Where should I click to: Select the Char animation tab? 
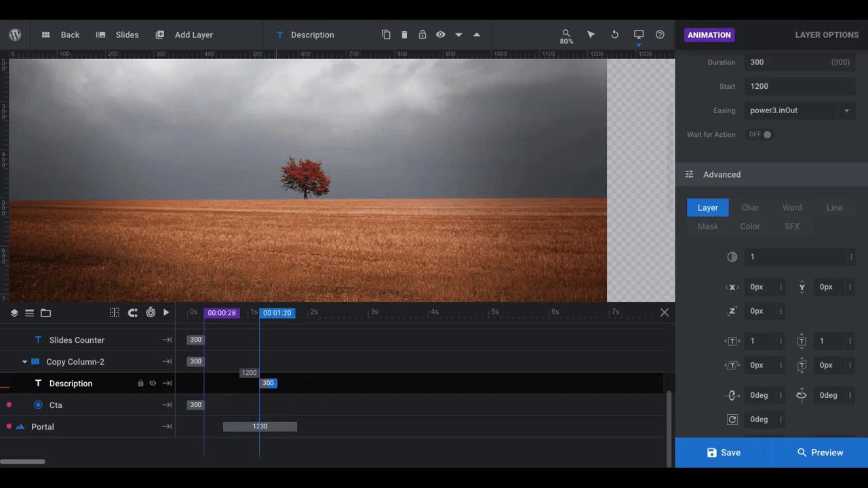click(750, 207)
